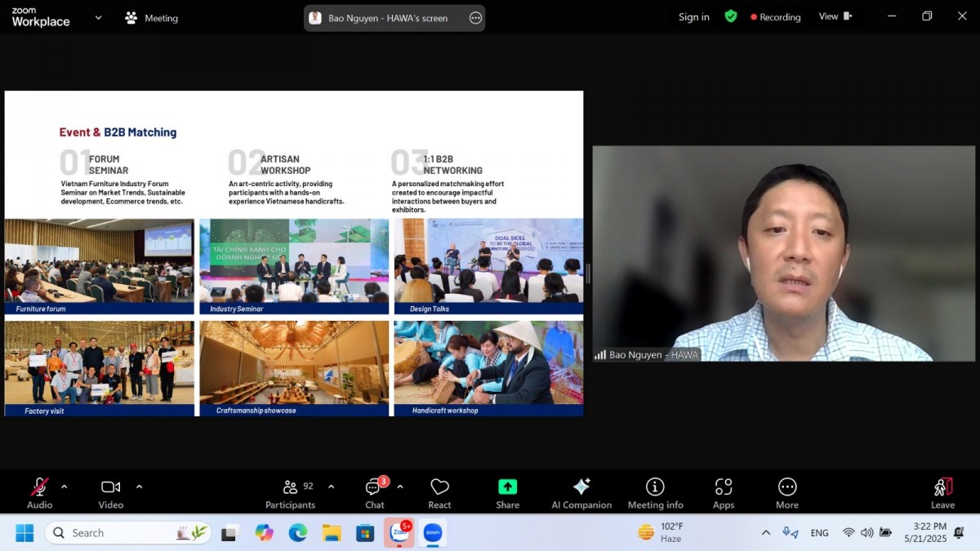Open the Chat panel
Viewport: 980px width, 551px height.
[x=374, y=494]
